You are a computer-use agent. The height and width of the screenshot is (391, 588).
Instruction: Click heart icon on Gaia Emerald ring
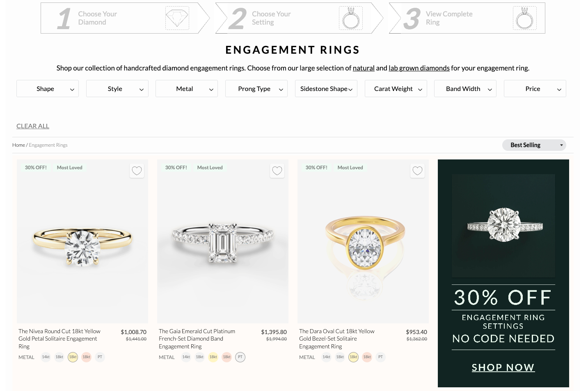click(x=277, y=170)
